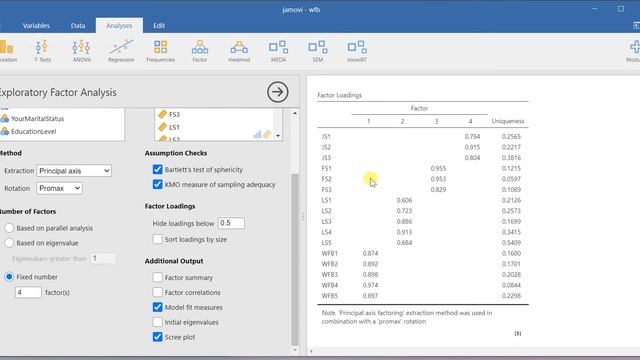This screenshot has width=640, height=360.
Task: Open the Extraction method dropdown
Action: (74, 171)
